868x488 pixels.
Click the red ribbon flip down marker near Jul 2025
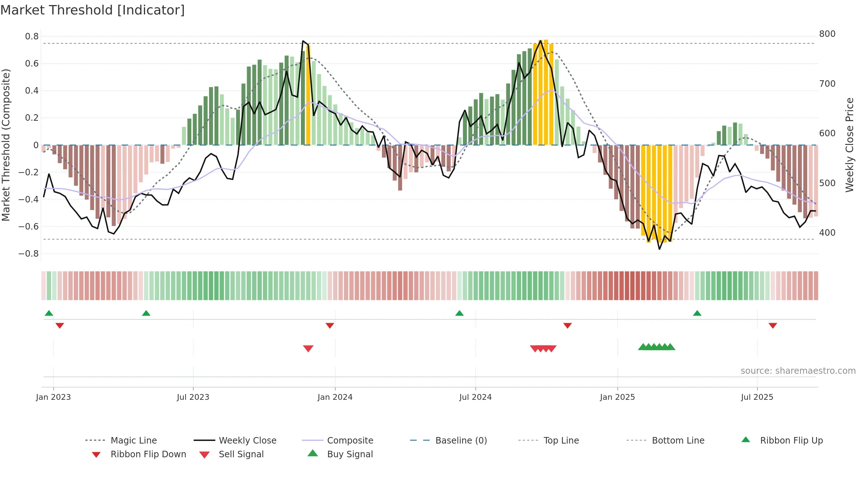click(x=773, y=326)
